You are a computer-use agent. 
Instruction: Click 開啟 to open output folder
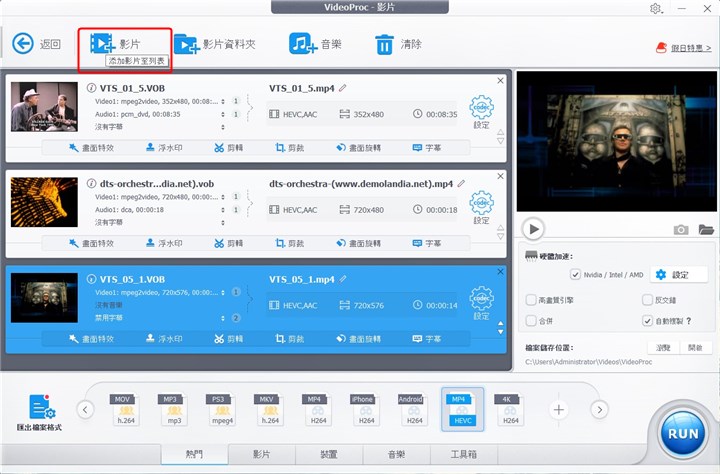696,348
